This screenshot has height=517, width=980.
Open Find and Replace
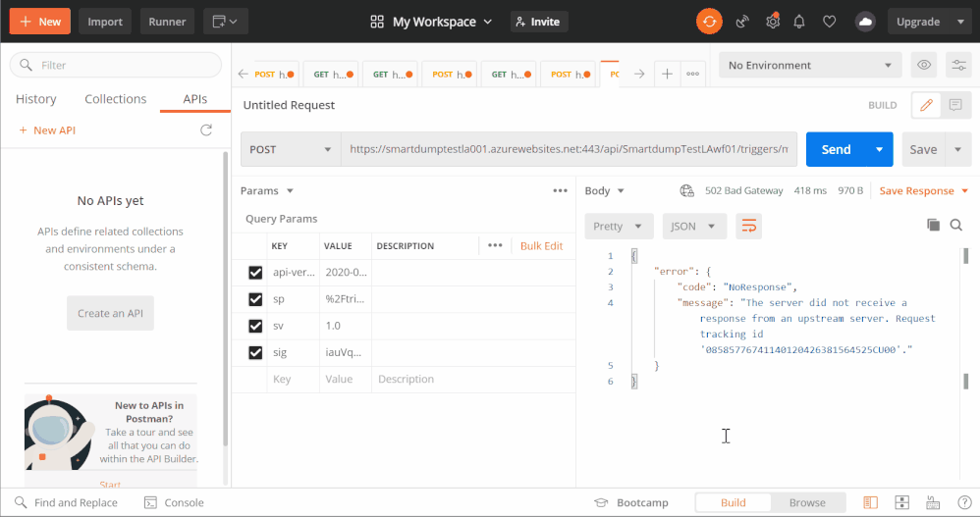[x=66, y=502]
